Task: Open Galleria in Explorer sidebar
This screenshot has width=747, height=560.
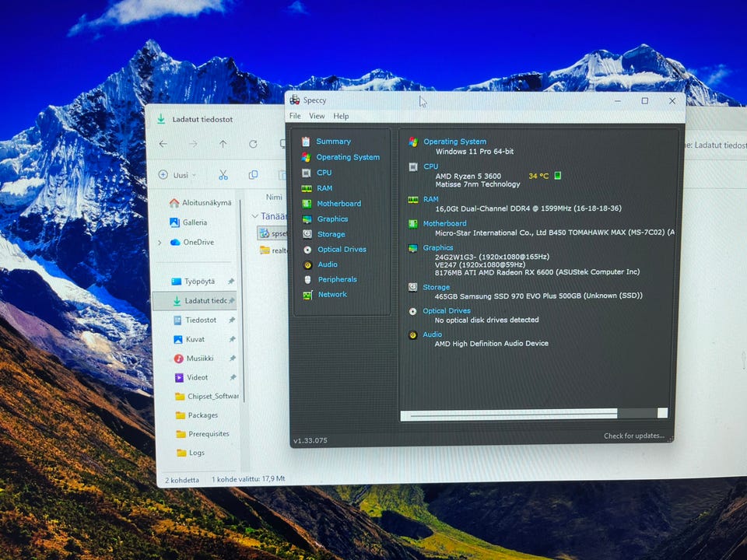Action: [x=188, y=222]
